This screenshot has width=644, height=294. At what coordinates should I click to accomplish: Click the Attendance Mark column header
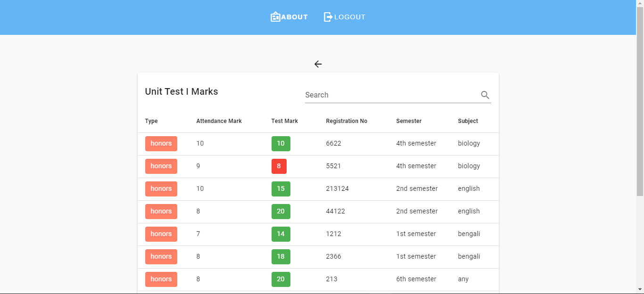pyautogui.click(x=219, y=121)
